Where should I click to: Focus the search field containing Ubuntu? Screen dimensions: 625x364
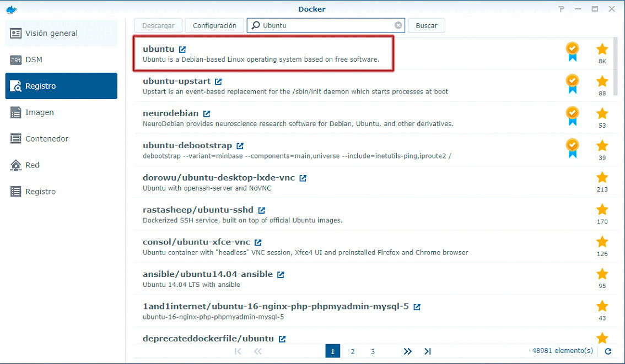tap(325, 25)
